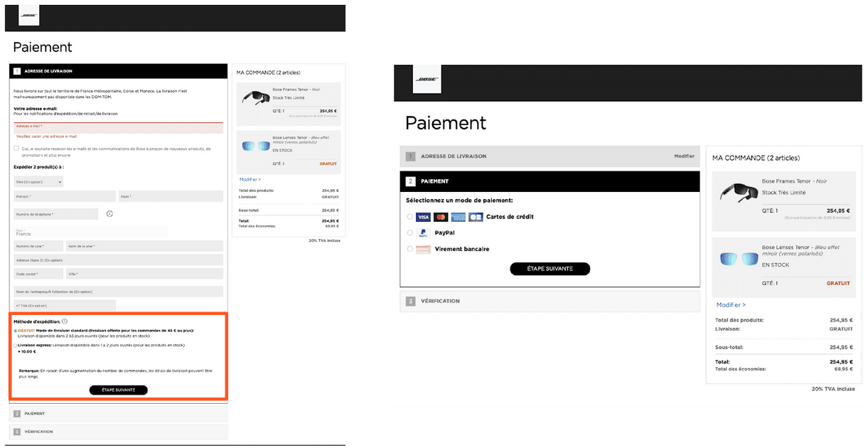This screenshot has height=448, width=868.
Task: Click the 'Expédier 2 produit(s) à :' heading
Action: [x=38, y=167]
